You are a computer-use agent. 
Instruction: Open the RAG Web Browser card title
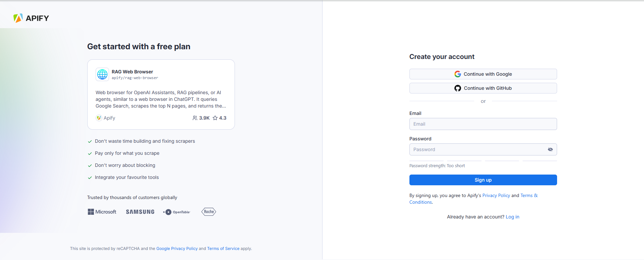pos(132,72)
